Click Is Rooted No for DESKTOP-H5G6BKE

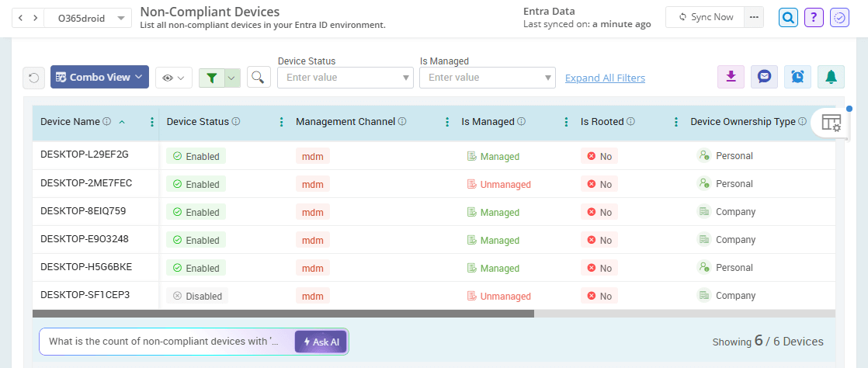[x=599, y=268]
